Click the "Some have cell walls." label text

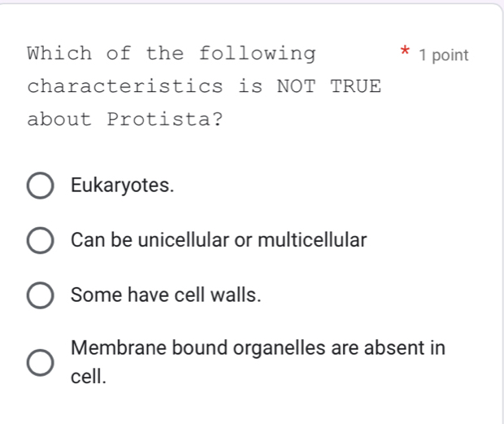(x=166, y=295)
